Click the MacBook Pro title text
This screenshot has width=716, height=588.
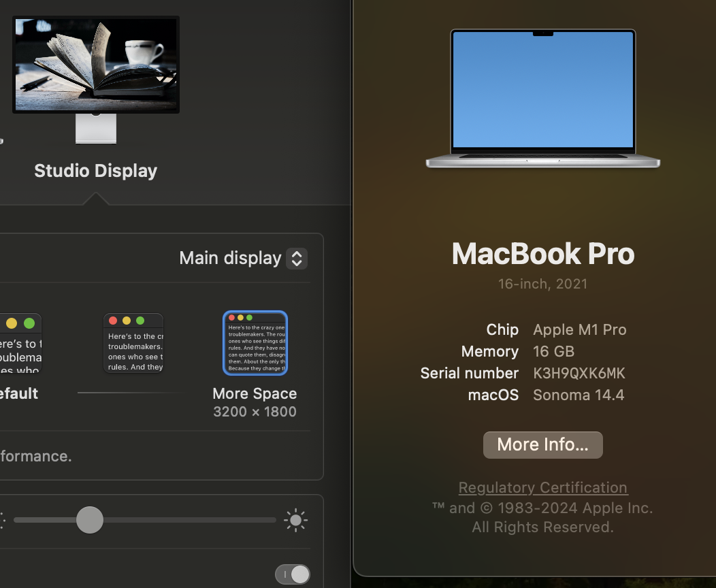click(543, 254)
